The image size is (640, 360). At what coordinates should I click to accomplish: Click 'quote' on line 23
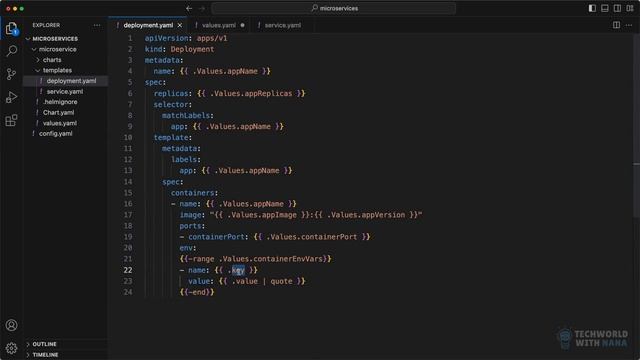[x=281, y=281]
